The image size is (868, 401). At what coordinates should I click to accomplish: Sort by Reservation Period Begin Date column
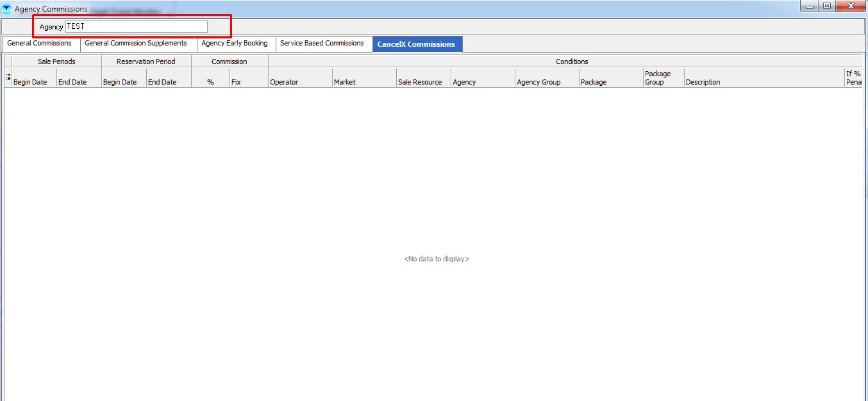tap(121, 82)
